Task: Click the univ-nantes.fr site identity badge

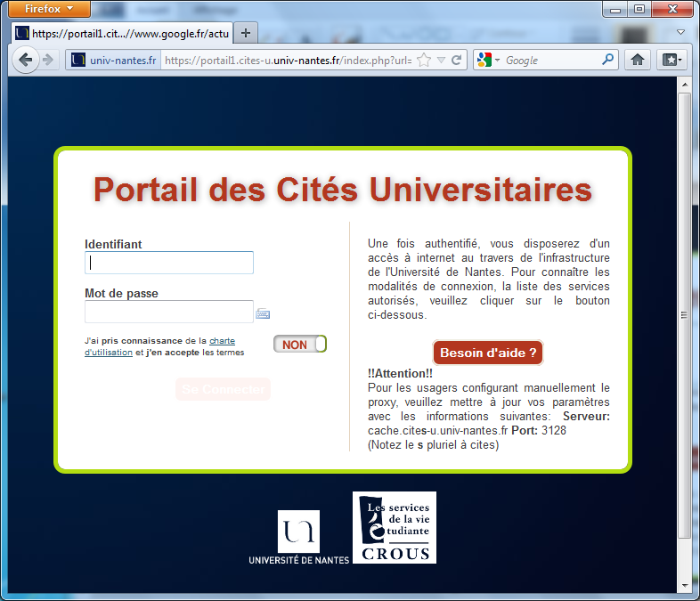Action: [x=114, y=61]
